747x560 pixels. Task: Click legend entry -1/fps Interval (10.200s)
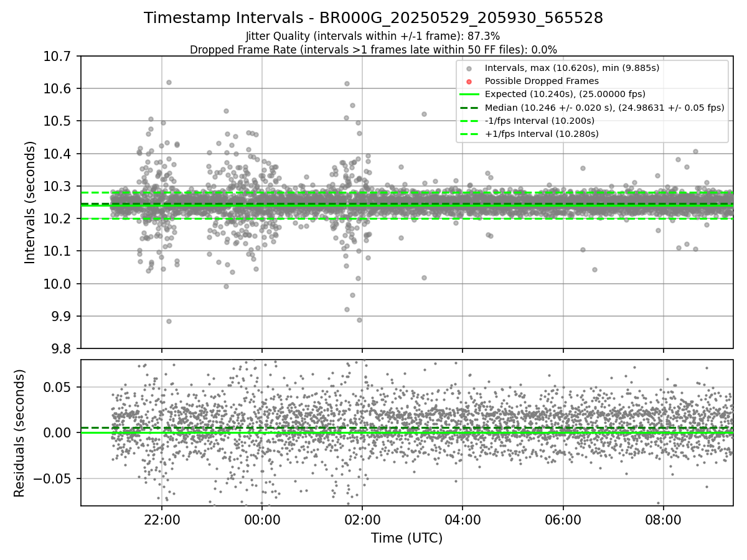pyautogui.click(x=540, y=121)
